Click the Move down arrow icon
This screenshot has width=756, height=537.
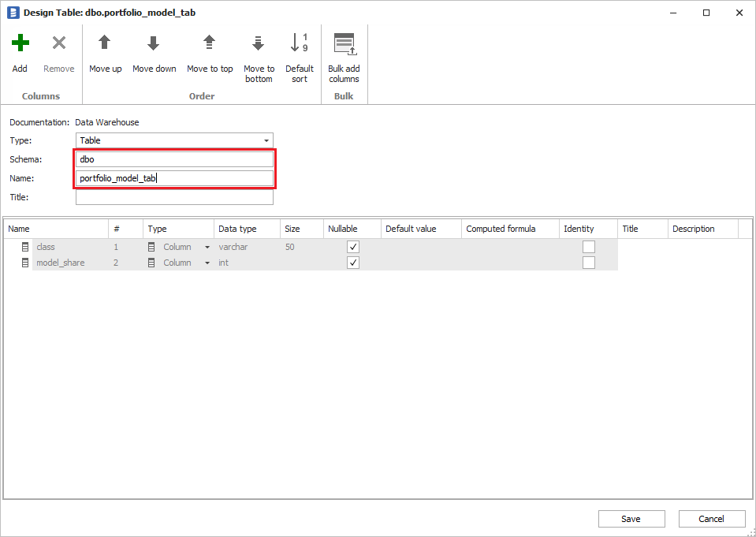[x=154, y=43]
